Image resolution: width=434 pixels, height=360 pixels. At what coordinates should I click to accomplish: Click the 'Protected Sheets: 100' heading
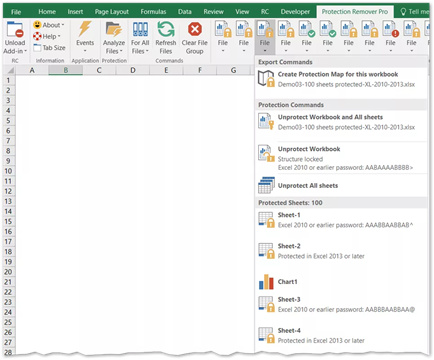click(290, 203)
